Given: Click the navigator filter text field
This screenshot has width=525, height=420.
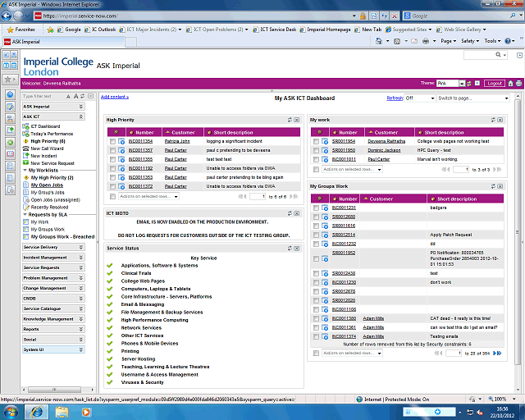Looking at the screenshot, I should pos(49,96).
